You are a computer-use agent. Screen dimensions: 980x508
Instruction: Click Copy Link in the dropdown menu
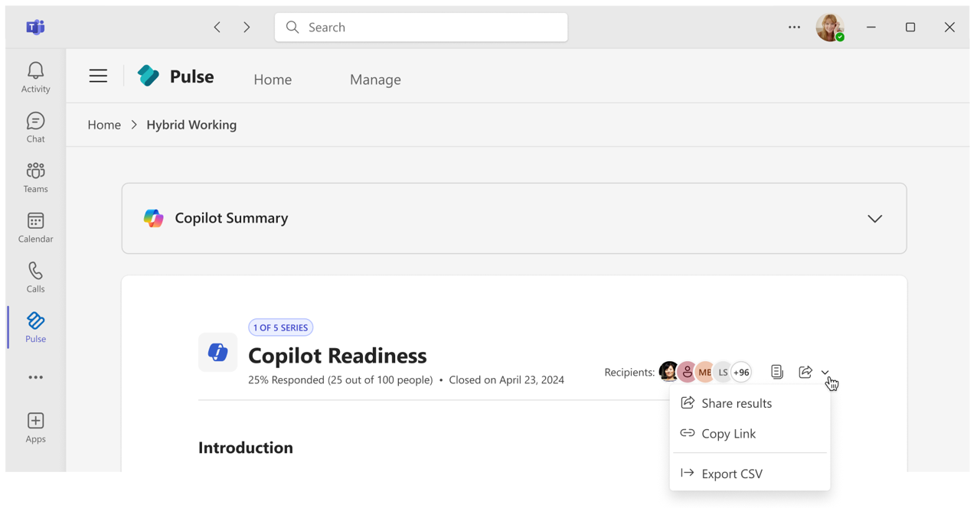[x=727, y=433]
